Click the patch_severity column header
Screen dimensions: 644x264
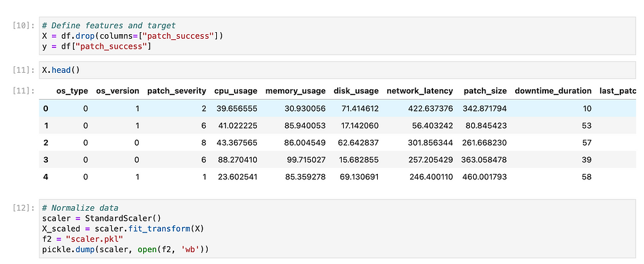click(x=177, y=91)
